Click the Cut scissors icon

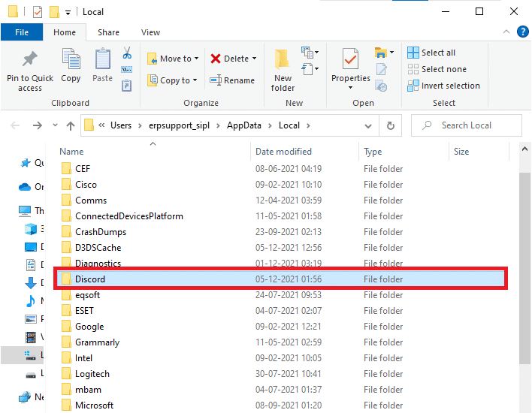point(127,53)
